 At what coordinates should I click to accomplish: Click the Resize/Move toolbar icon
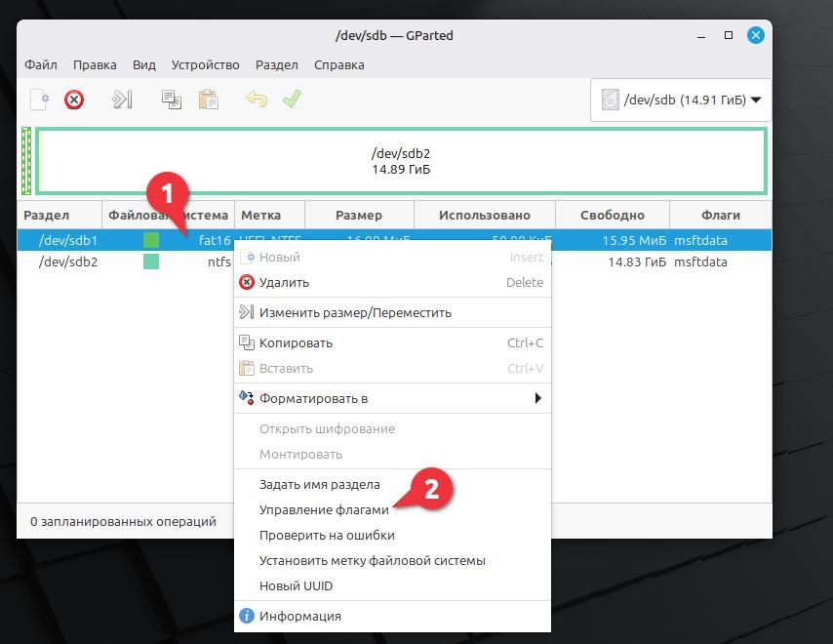(x=122, y=100)
